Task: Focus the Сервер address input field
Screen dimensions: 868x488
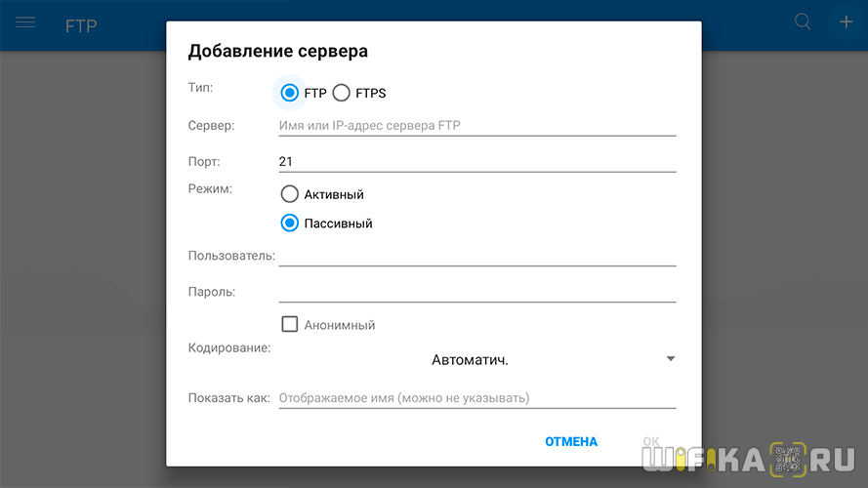Action: click(476, 125)
